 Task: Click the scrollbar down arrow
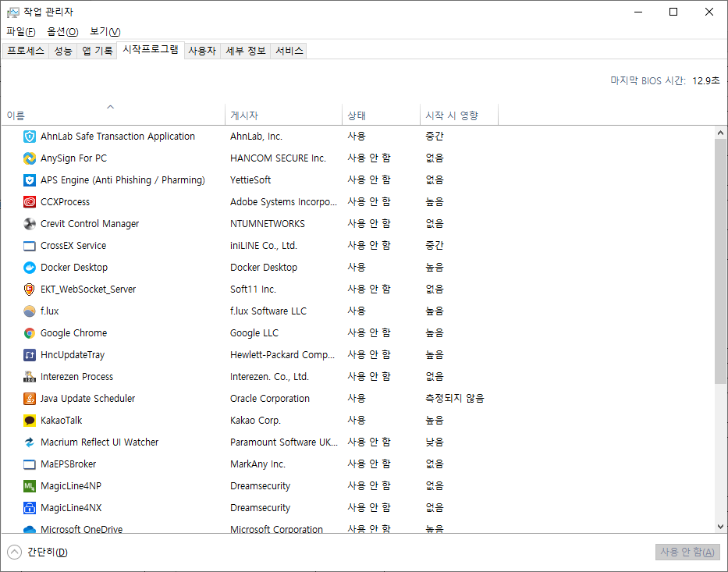(720, 527)
